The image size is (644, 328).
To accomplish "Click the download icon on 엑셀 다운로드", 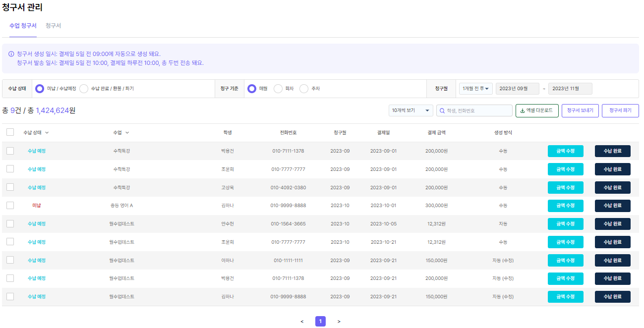I will click(522, 110).
